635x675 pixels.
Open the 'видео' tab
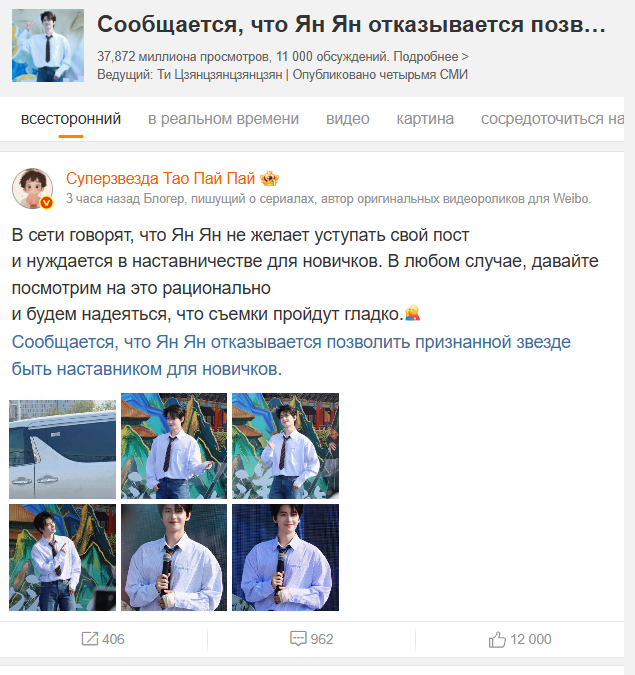click(348, 119)
